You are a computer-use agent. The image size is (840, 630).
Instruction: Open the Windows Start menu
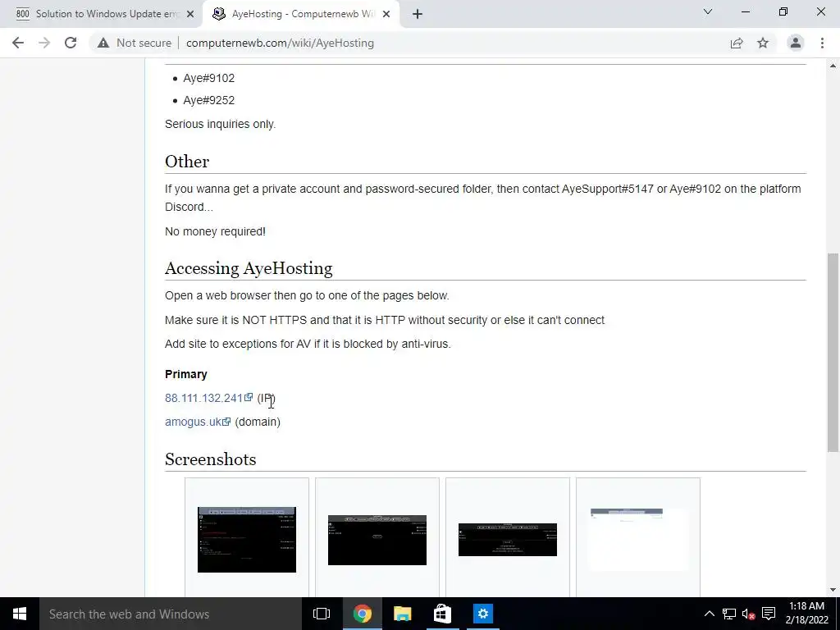[x=20, y=614]
